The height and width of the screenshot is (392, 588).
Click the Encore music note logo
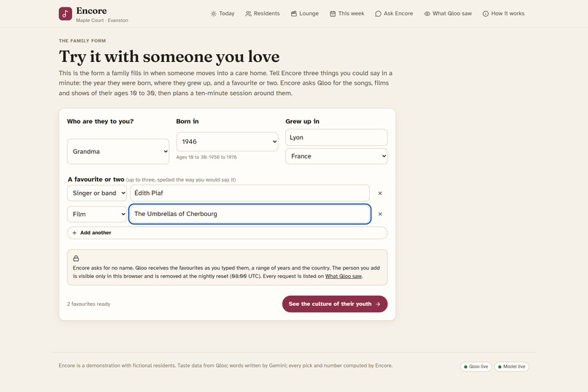[65, 14]
